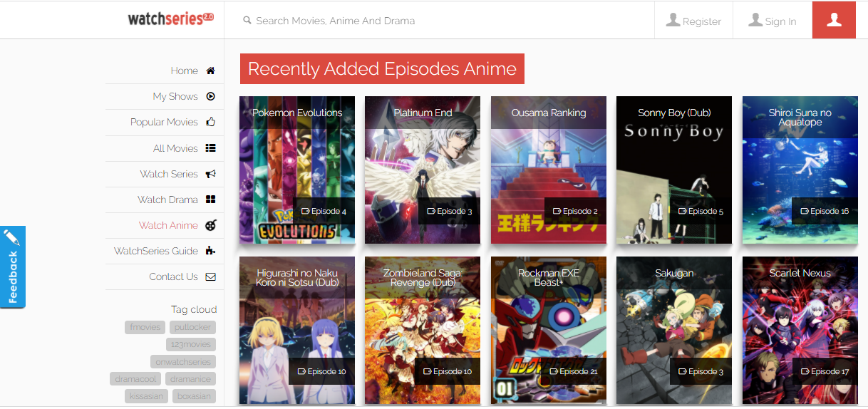Click the megaphone icon beside Watch Series
Screen dimensions: 868x409
210,174
